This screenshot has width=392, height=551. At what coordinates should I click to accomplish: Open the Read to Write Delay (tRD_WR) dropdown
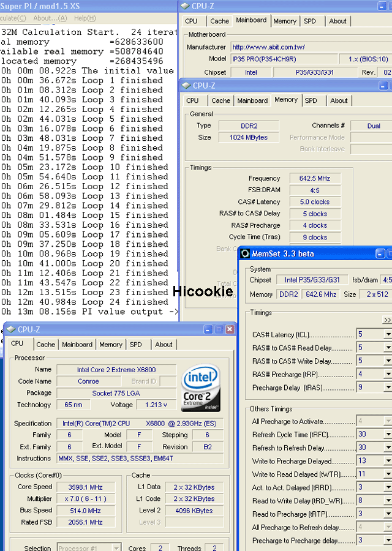(388, 500)
